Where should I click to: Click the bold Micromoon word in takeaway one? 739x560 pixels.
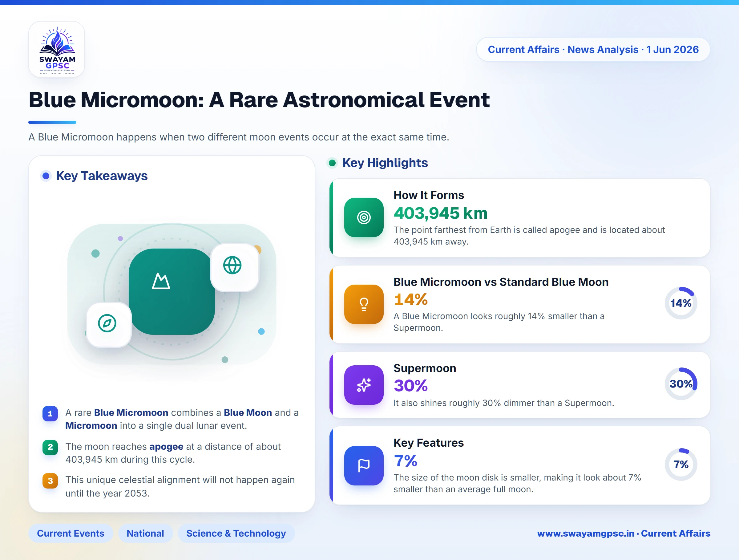[x=91, y=426]
